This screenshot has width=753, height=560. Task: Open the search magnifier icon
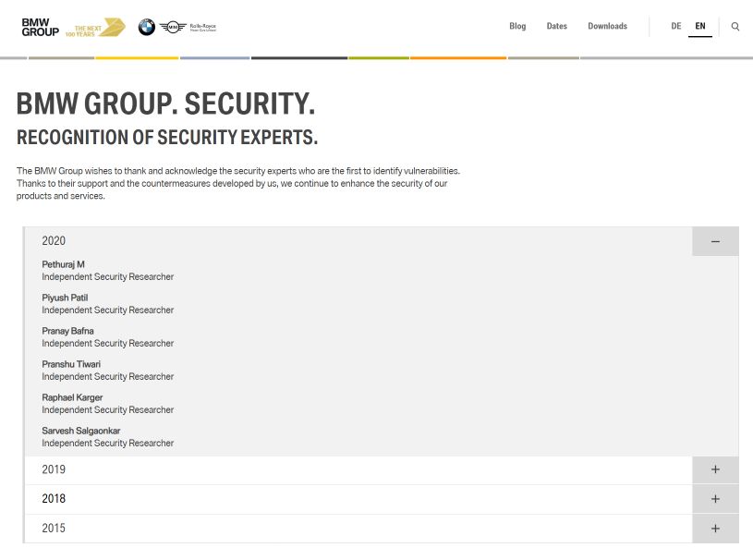click(x=735, y=27)
